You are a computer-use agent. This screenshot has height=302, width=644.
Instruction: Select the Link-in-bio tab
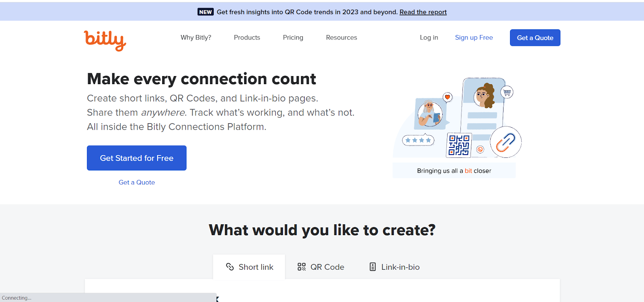394,267
